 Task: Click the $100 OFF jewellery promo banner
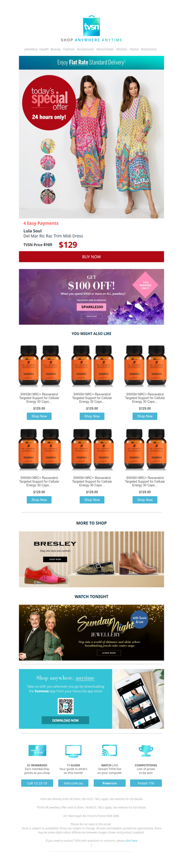point(91,297)
